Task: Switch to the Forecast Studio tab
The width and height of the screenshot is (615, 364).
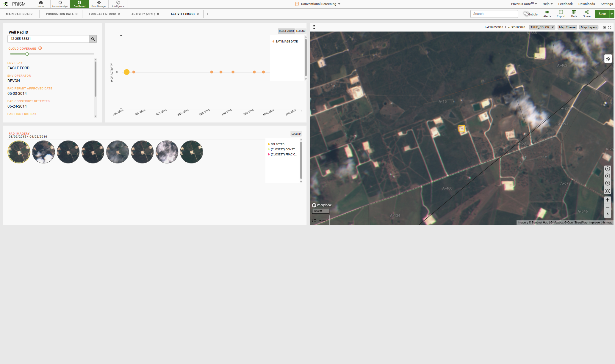Action: [102, 14]
